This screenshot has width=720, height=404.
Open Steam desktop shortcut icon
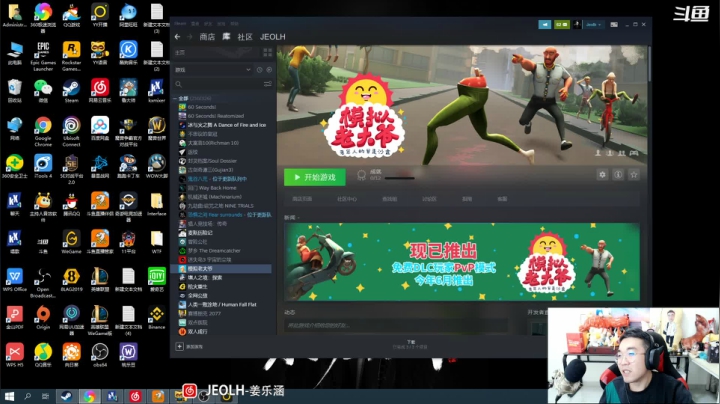[71, 90]
